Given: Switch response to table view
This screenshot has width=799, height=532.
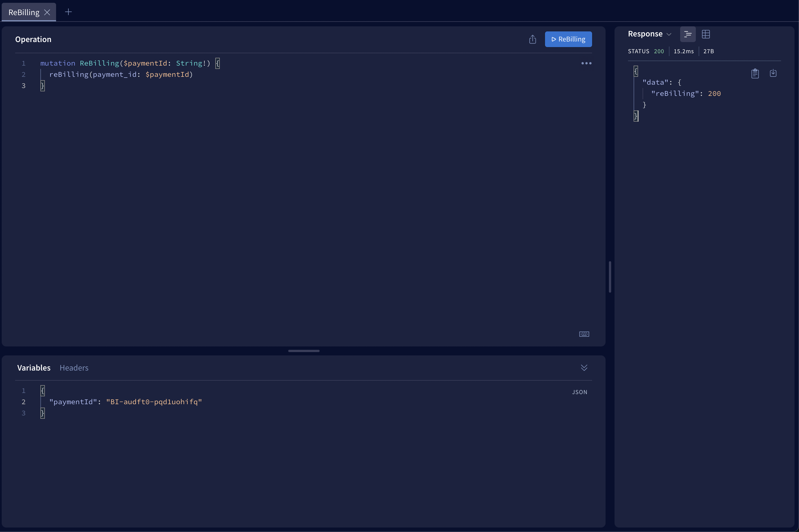Looking at the screenshot, I should (705, 34).
